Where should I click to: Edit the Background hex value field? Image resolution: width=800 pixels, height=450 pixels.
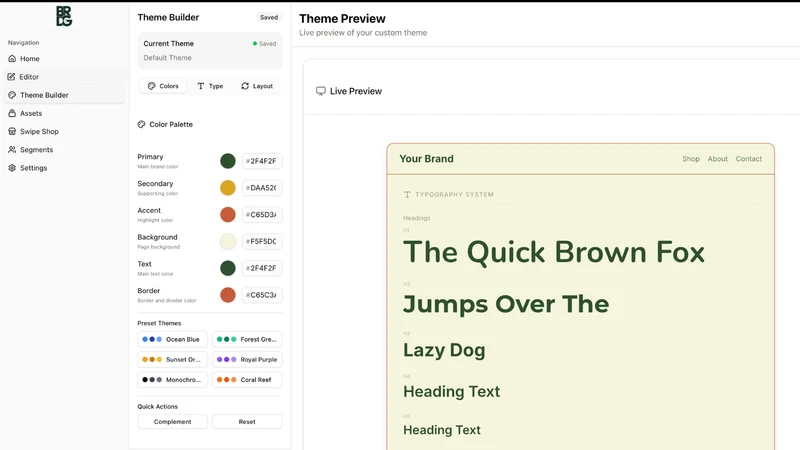click(262, 241)
